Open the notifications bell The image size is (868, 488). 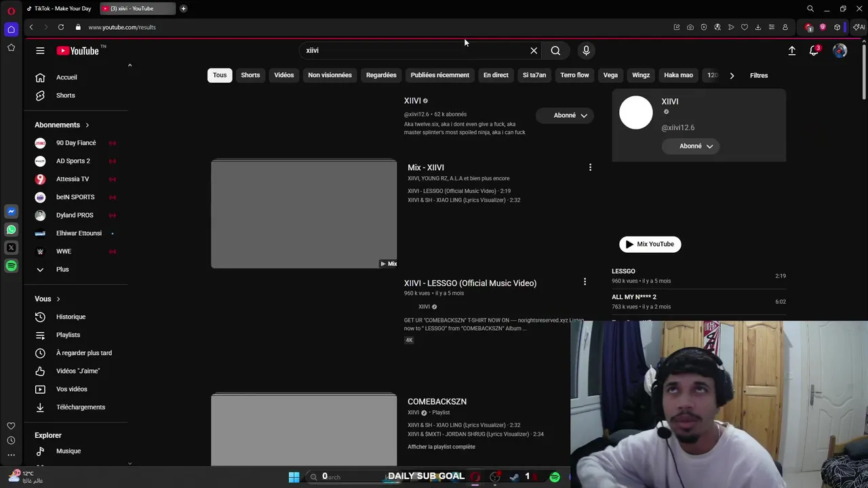pos(814,51)
